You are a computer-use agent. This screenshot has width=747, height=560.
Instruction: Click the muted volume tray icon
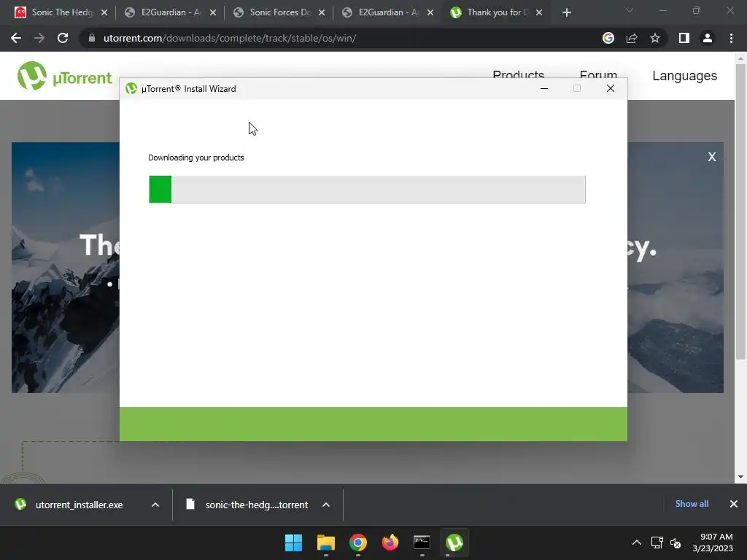tap(676, 542)
